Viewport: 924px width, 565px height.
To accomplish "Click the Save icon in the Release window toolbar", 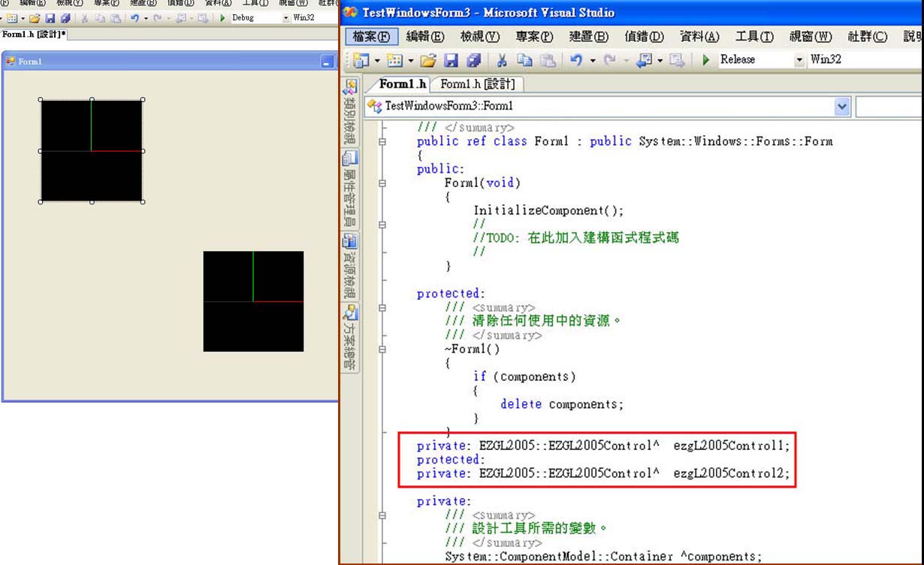I will click(x=451, y=60).
